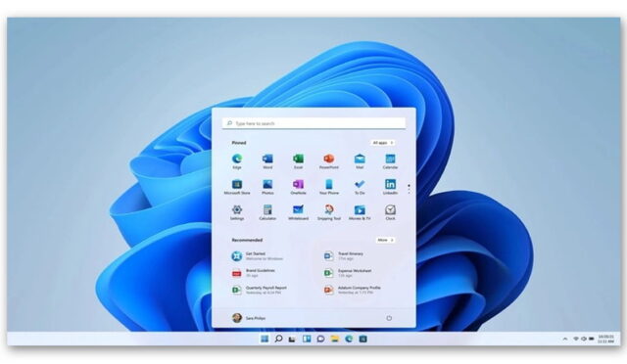Launch the Your Phone app
Image resolution: width=627 pixels, height=364 pixels.
coord(329,187)
